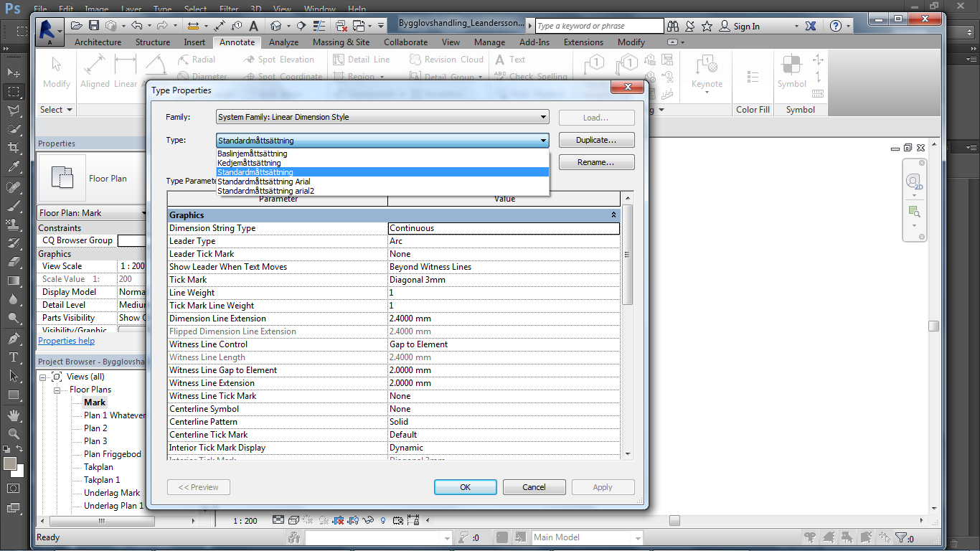Click the Undo arrow in Quick Access toolbar
980x551 pixels.
[136, 26]
